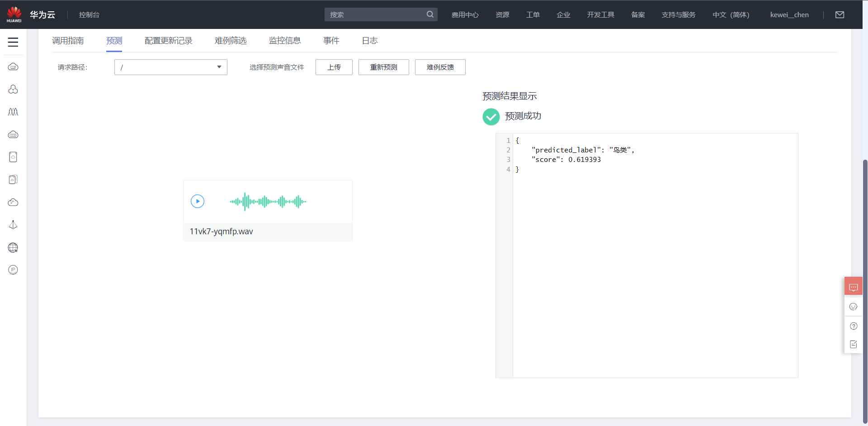The width and height of the screenshot is (868, 426).
Task: Click the 请求路径 label
Action: click(72, 67)
